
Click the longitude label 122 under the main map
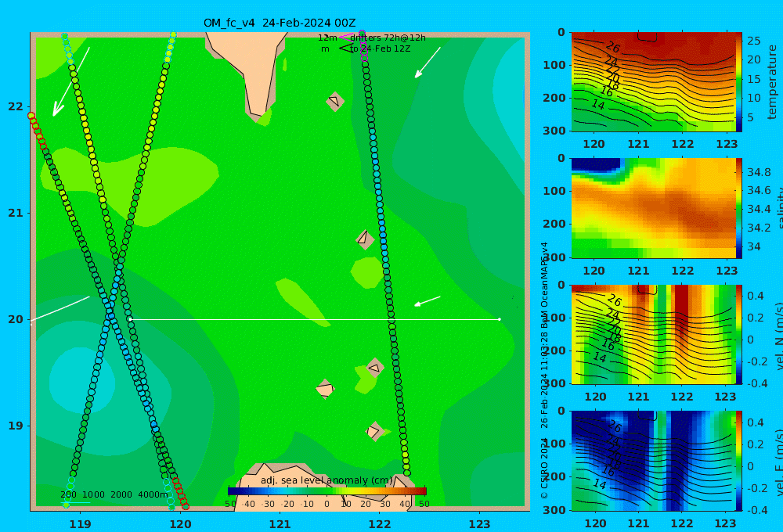click(380, 524)
